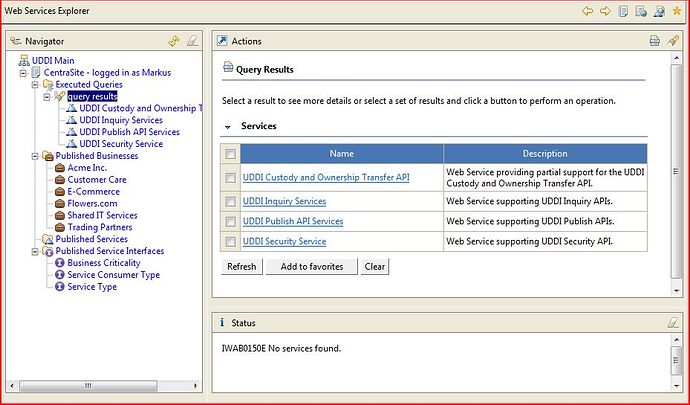Image resolution: width=690 pixels, height=405 pixels.
Task: Open UDDI Inquiry Services link in table
Action: pos(284,201)
